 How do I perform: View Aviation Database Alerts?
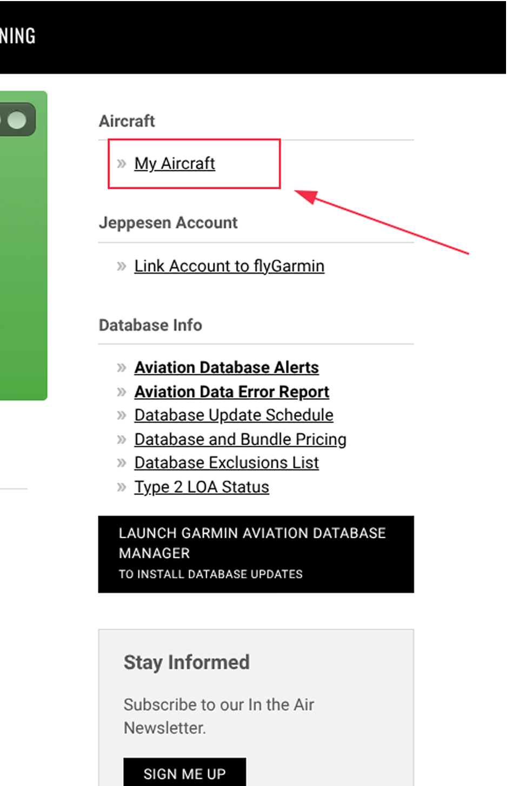pos(227,367)
